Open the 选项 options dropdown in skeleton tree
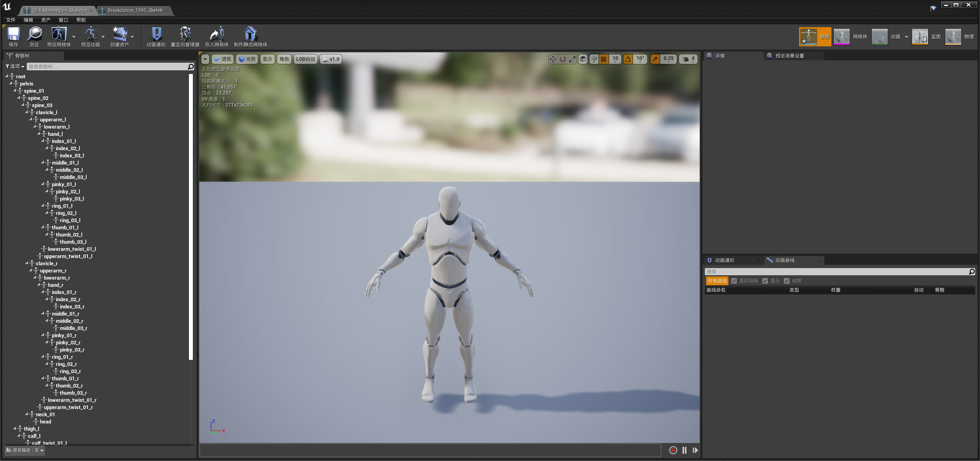980x461 pixels. pyautogui.click(x=15, y=66)
